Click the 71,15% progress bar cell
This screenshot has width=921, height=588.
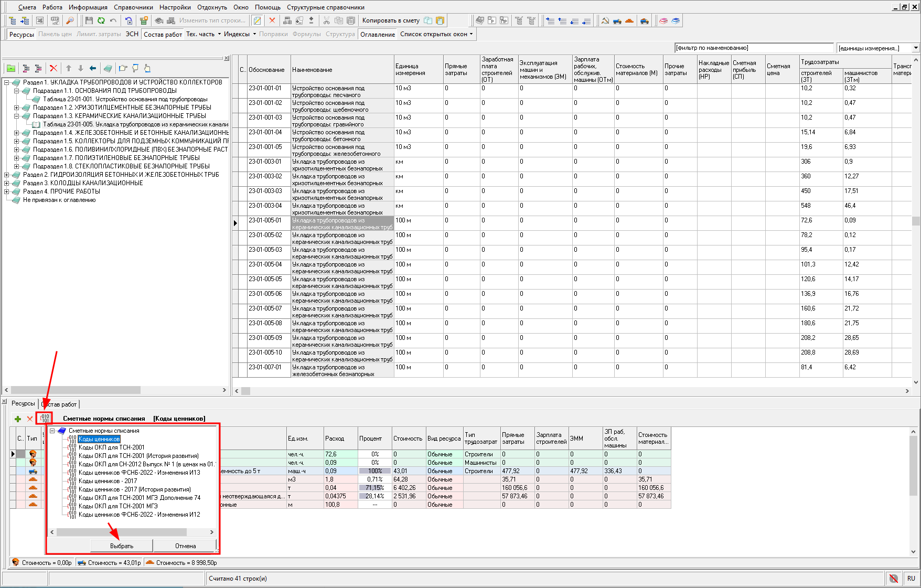pos(375,488)
